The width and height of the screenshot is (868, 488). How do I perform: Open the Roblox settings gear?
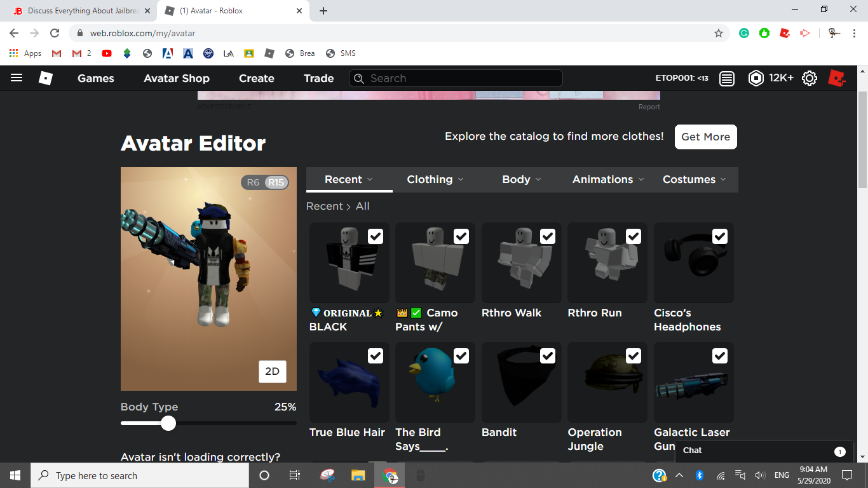click(810, 78)
